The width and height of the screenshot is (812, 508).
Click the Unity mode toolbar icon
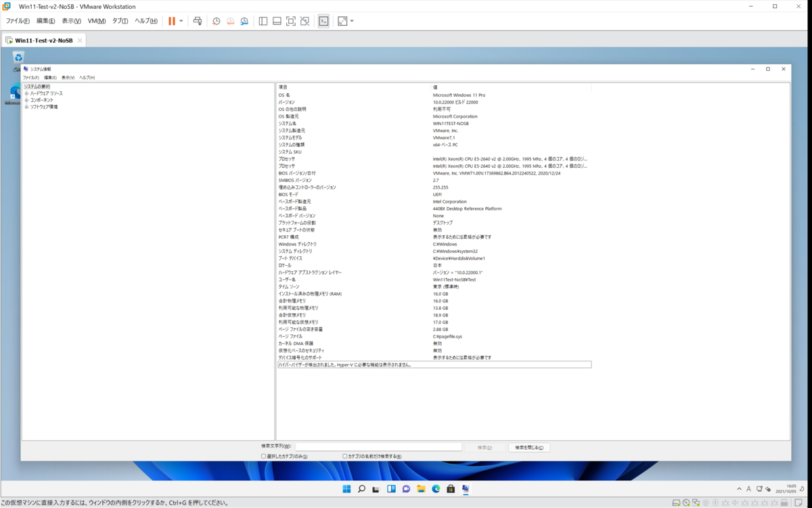click(305, 21)
